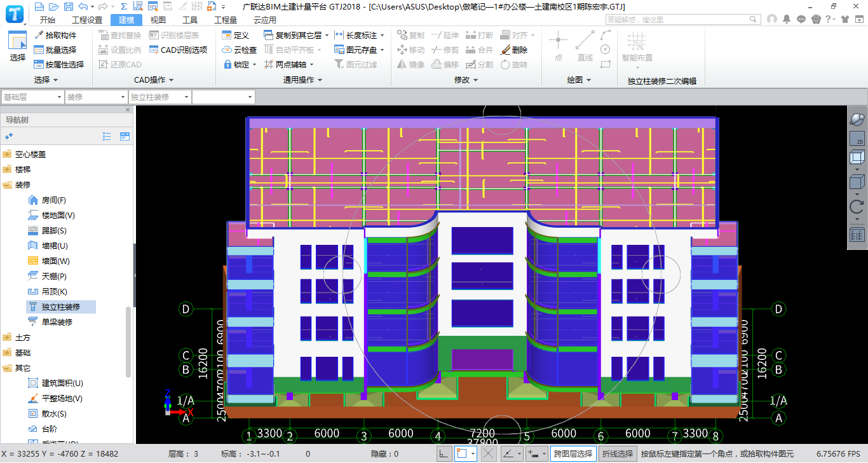Open the help question mark menu
868x463 pixels.
tap(830, 19)
